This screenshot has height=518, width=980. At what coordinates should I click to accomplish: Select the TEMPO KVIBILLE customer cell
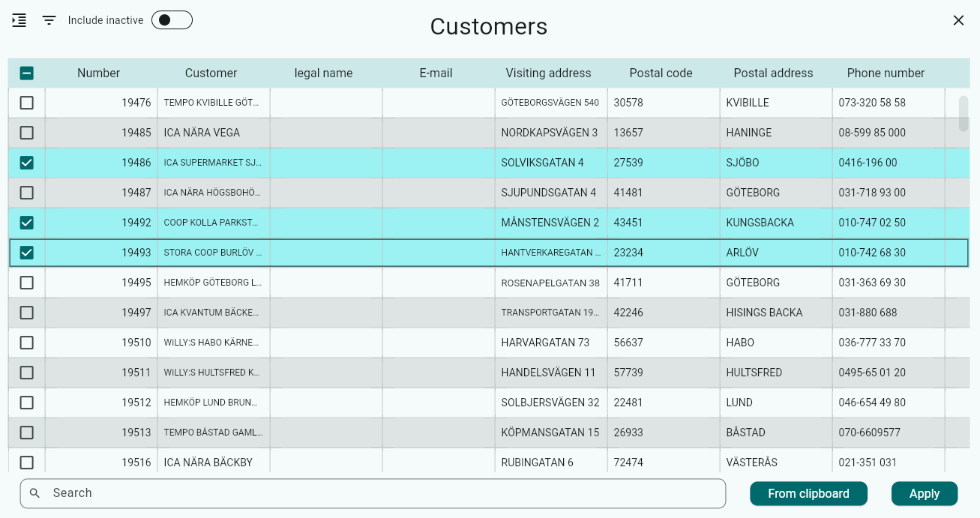(x=214, y=103)
